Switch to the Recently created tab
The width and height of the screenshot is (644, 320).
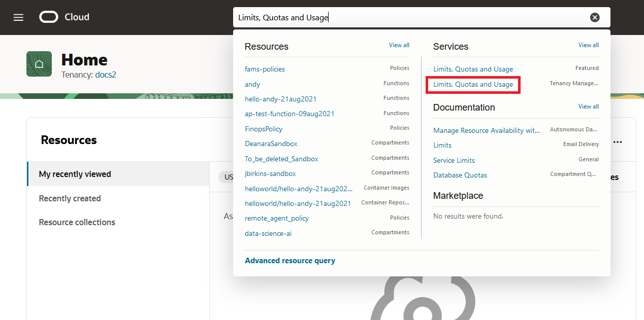(x=70, y=198)
